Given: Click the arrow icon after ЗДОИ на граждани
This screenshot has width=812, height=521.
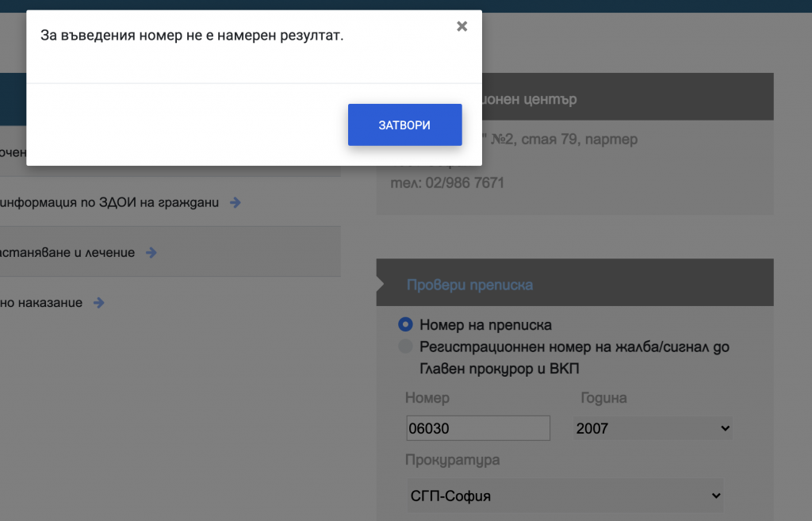Looking at the screenshot, I should coord(235,202).
